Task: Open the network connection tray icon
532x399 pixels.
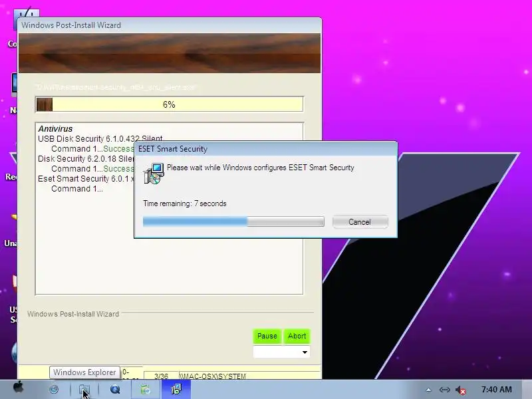Action: [x=444, y=390]
